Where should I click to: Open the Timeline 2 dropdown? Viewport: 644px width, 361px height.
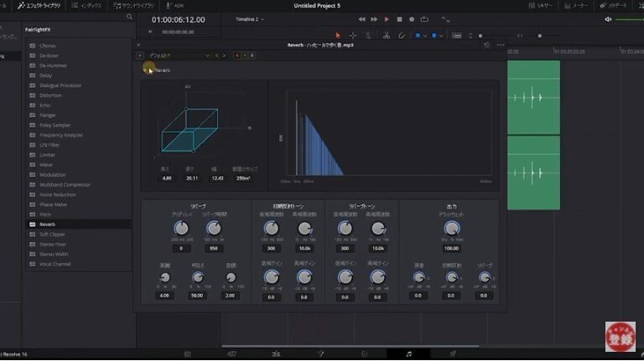point(250,19)
